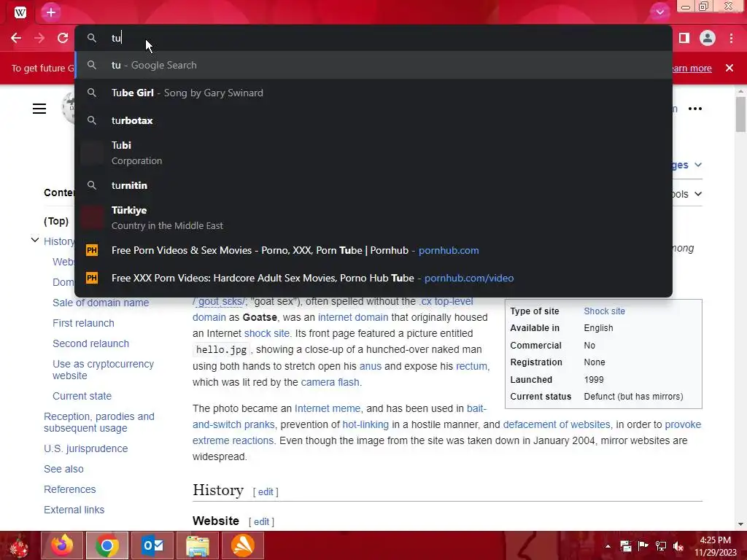This screenshot has width=747, height=560.
Task: Click the page vertical scrollbar thumb
Action: pyautogui.click(x=741, y=114)
